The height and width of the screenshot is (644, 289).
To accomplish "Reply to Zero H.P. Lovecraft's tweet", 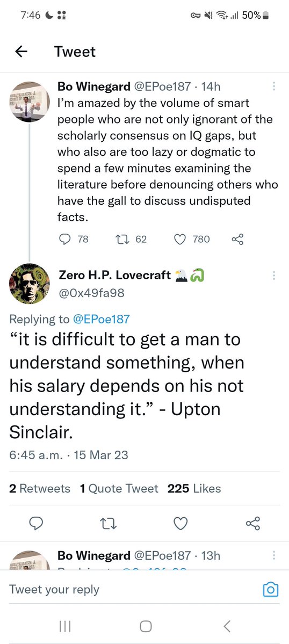I will [x=37, y=523].
